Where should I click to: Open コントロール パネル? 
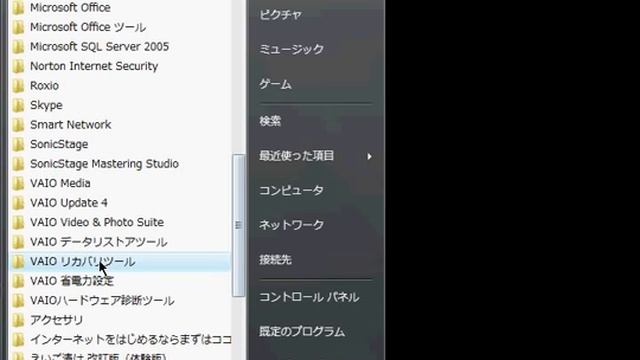[x=309, y=297]
